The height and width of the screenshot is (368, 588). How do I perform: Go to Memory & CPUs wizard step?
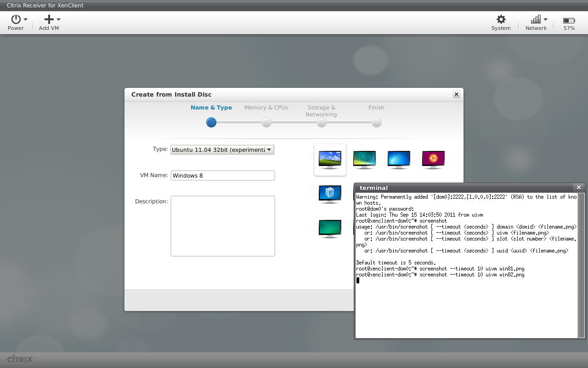coord(266,108)
